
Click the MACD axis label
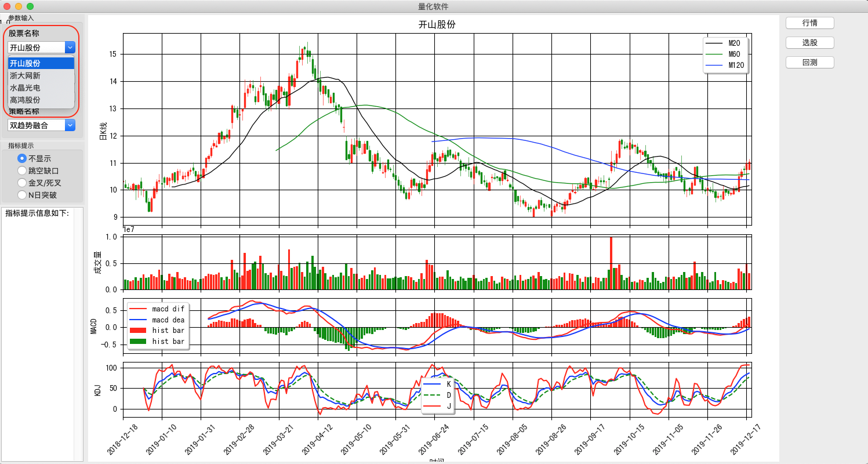93,326
